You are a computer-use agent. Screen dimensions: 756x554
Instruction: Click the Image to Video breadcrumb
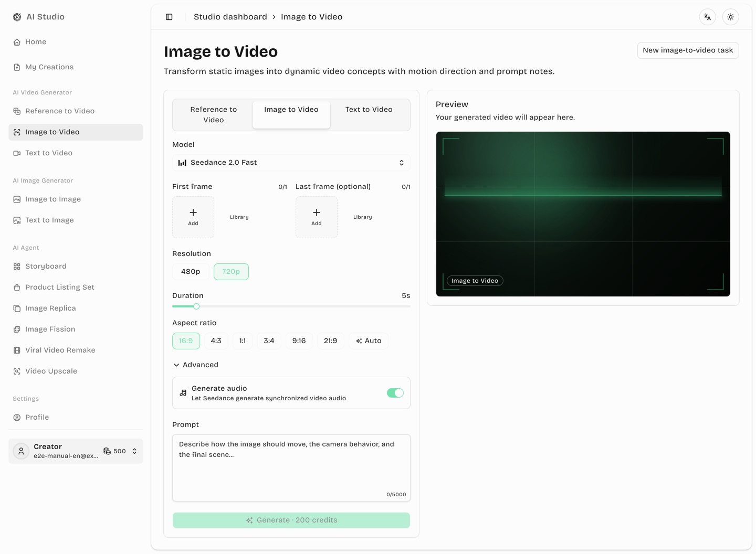coord(312,17)
